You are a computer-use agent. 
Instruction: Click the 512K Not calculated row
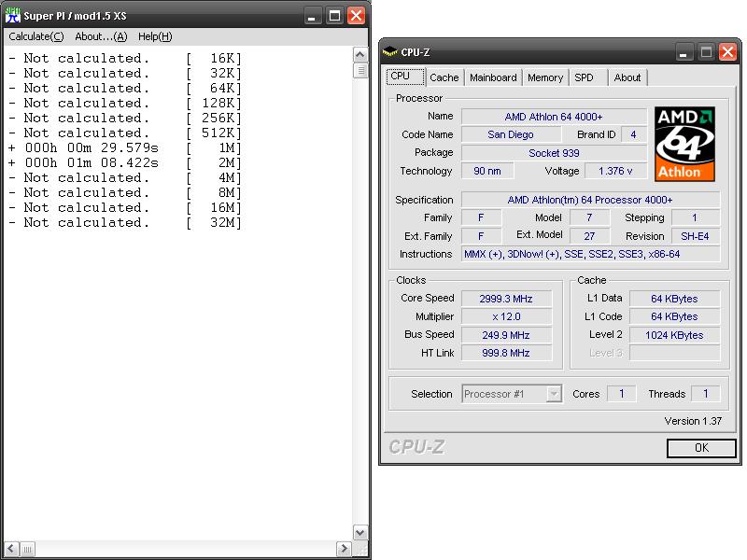pyautogui.click(x=125, y=133)
